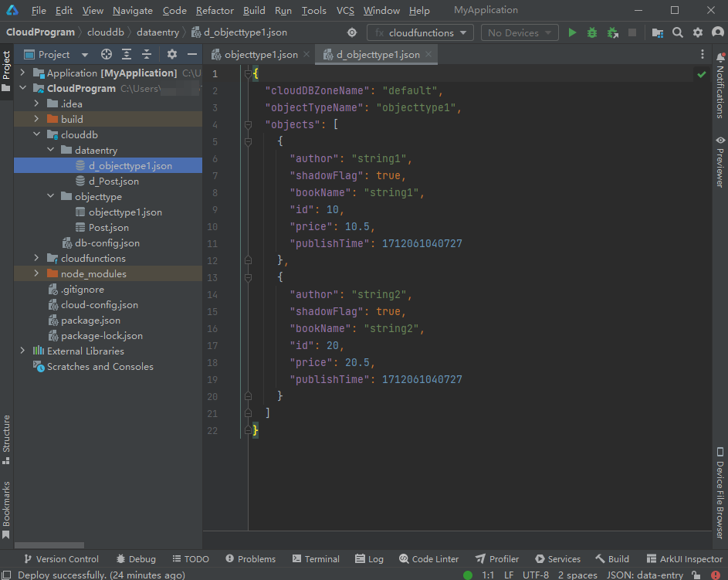
Task: Open the Refactor menu
Action: 215,11
